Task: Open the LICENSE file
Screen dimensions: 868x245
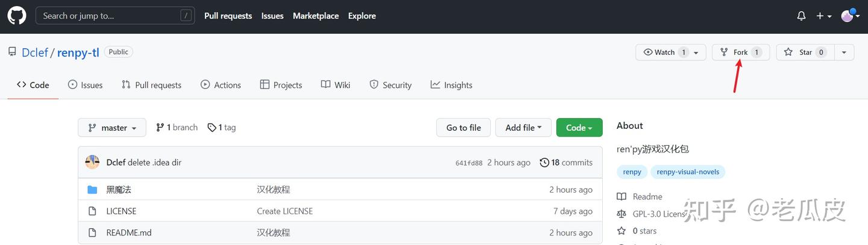Action: pos(121,211)
